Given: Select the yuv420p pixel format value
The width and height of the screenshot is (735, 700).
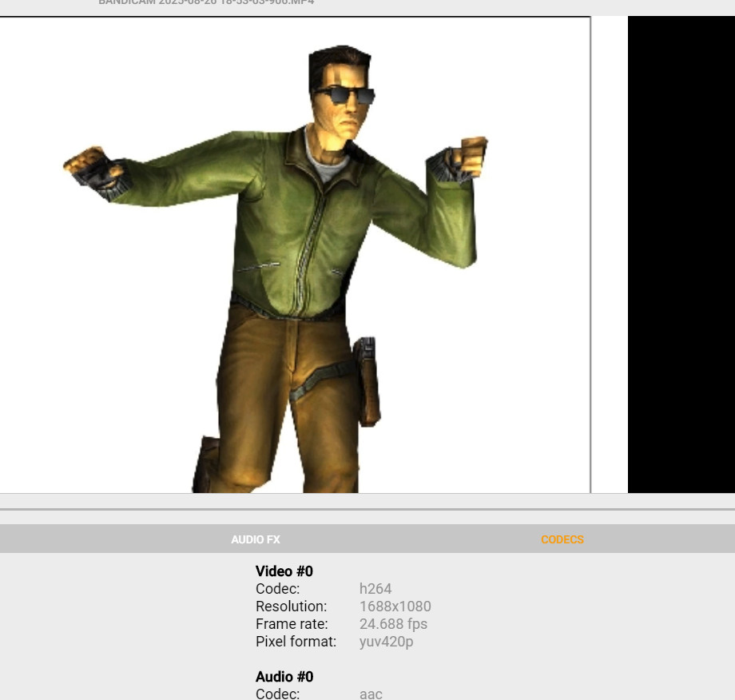Looking at the screenshot, I should [x=386, y=642].
